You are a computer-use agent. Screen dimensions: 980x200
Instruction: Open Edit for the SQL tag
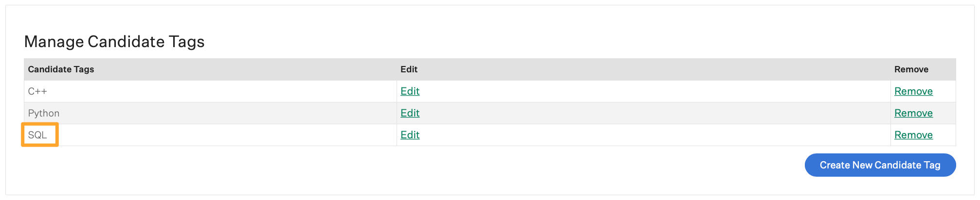coord(410,135)
